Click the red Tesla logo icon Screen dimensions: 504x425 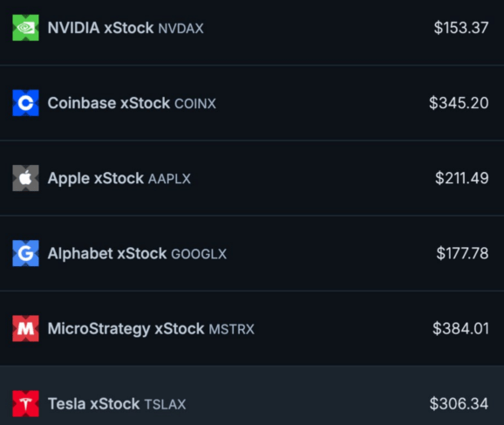pyautogui.click(x=25, y=404)
